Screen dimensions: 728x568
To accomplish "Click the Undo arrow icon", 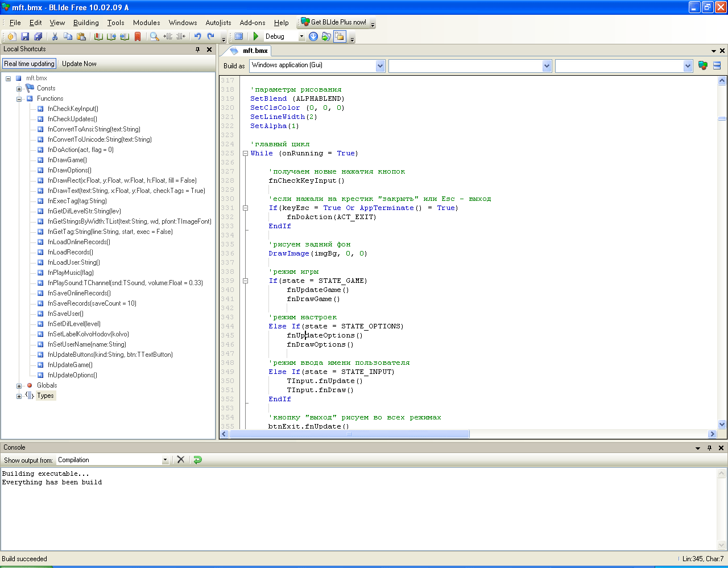I will tap(197, 36).
